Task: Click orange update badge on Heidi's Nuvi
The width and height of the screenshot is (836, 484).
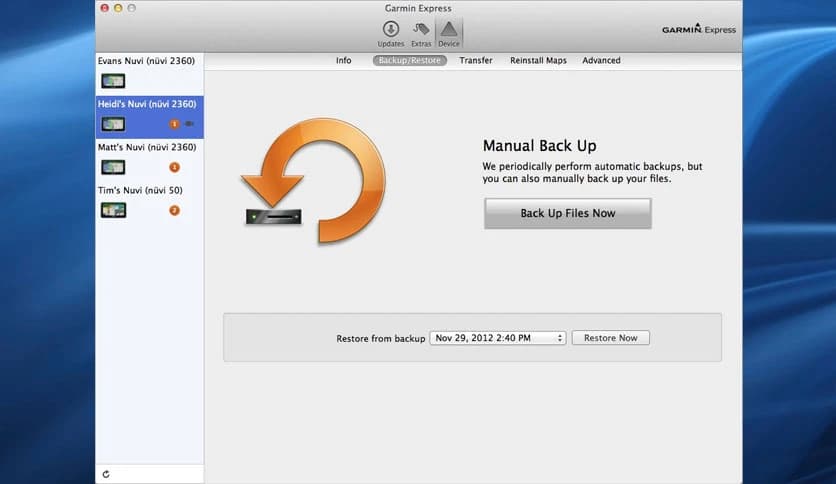Action: (174, 124)
